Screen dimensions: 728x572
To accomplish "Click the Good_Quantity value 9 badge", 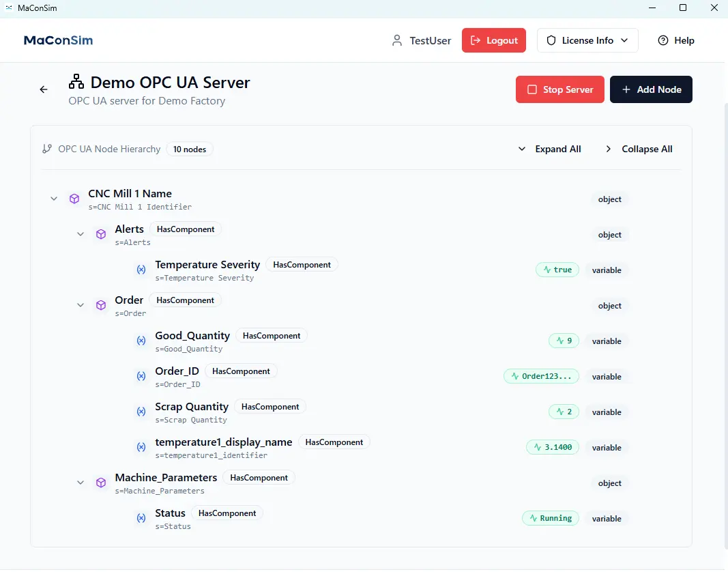I will tap(564, 341).
